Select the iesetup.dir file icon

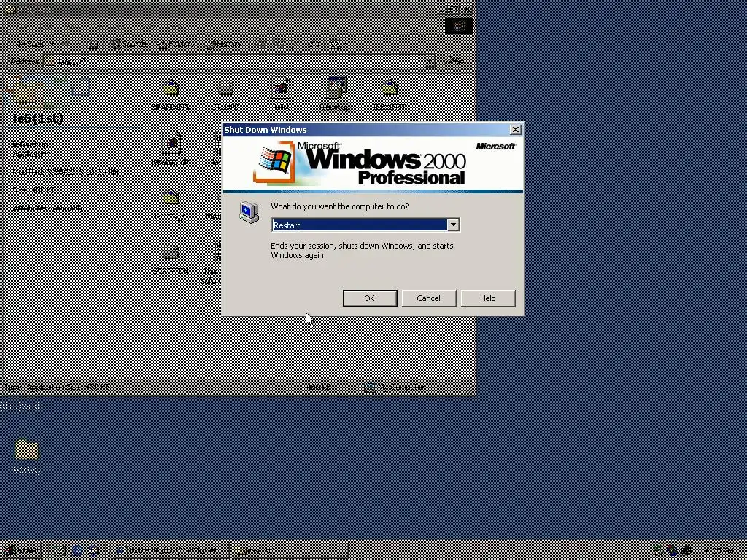(171, 148)
